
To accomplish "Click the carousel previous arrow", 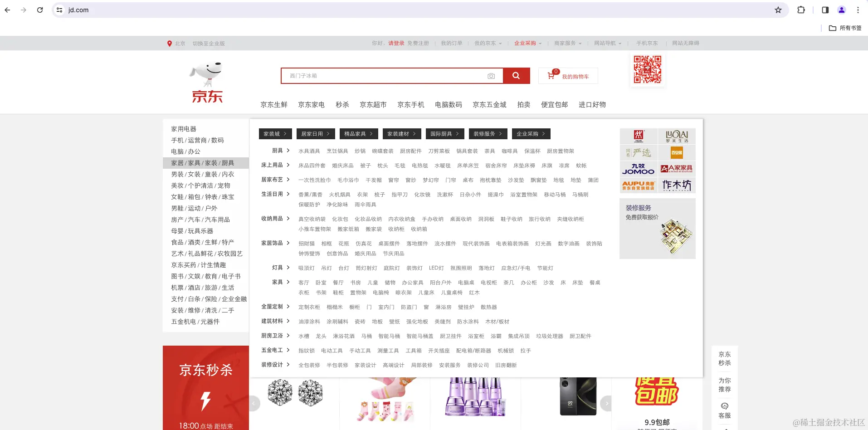I will click(x=254, y=403).
